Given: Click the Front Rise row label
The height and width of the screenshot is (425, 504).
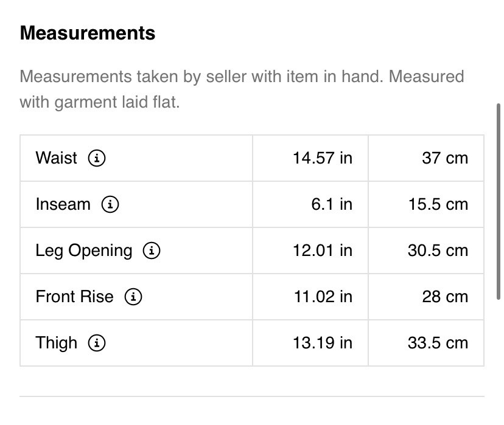Looking at the screenshot, I should [75, 297].
